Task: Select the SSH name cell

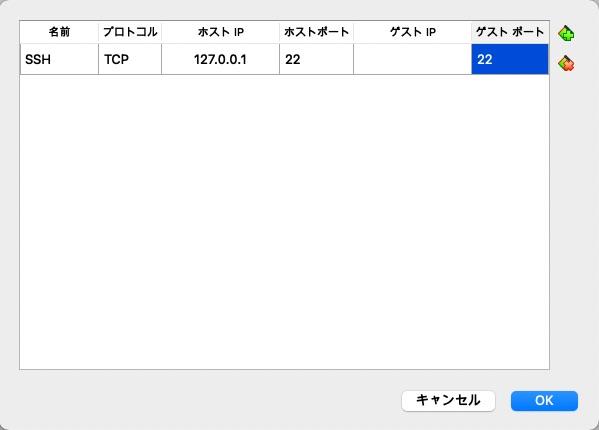Action: pyautogui.click(x=59, y=59)
